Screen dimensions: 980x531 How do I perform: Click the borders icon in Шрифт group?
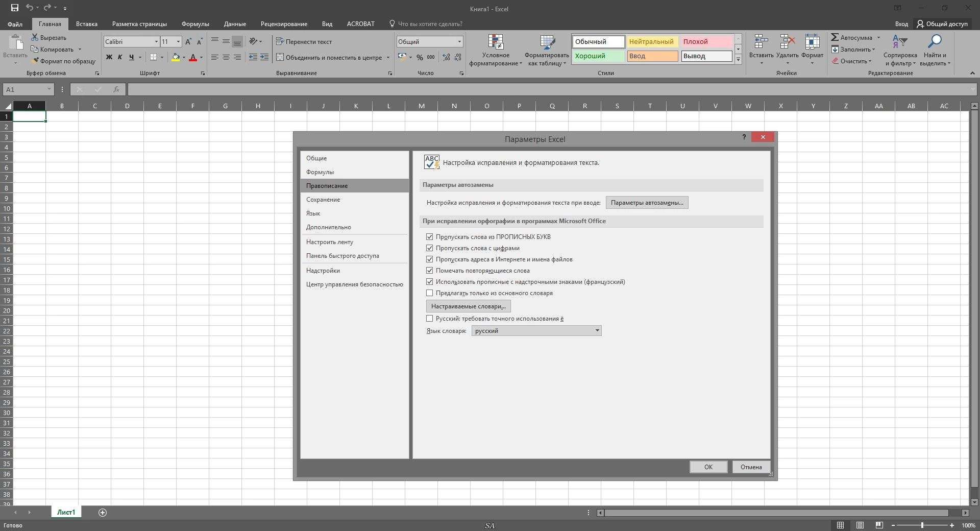153,57
